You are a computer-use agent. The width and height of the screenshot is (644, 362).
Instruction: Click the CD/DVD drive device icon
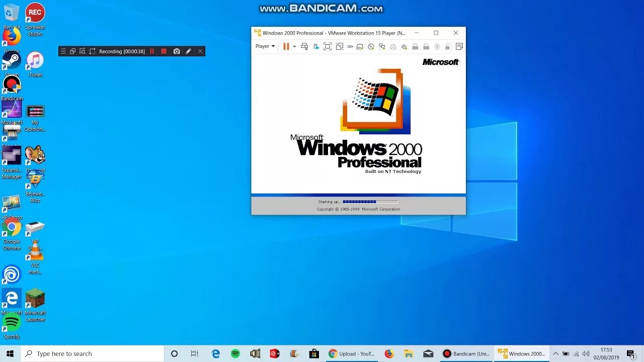tap(371, 46)
